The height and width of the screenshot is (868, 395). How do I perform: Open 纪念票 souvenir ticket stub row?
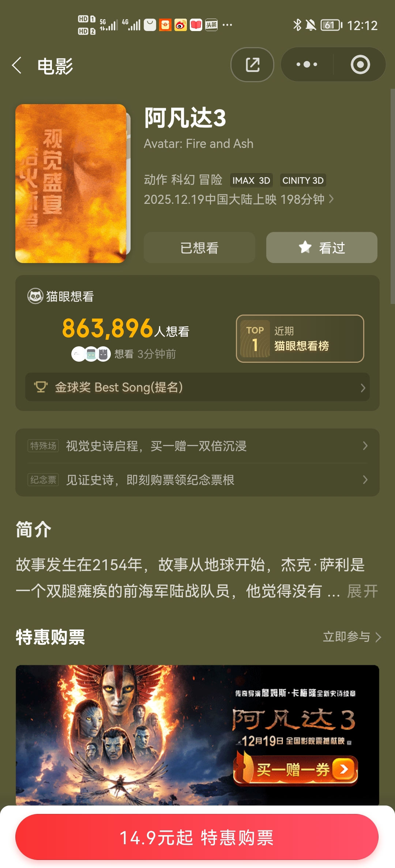197,480
